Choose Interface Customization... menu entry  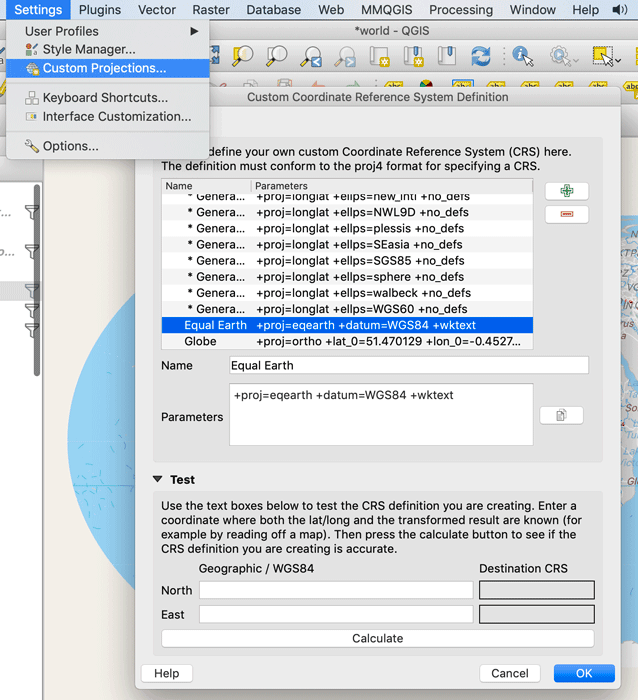click(108, 117)
